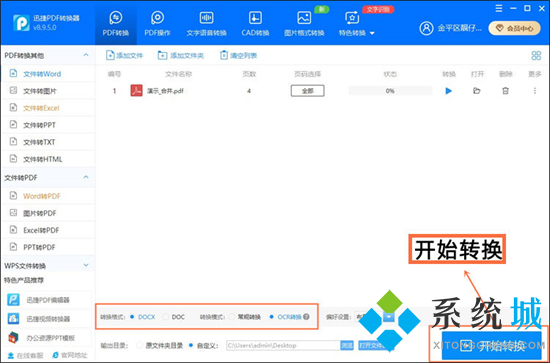Open page selection 全部 button
The width and height of the screenshot is (550, 363).
pos(308,91)
